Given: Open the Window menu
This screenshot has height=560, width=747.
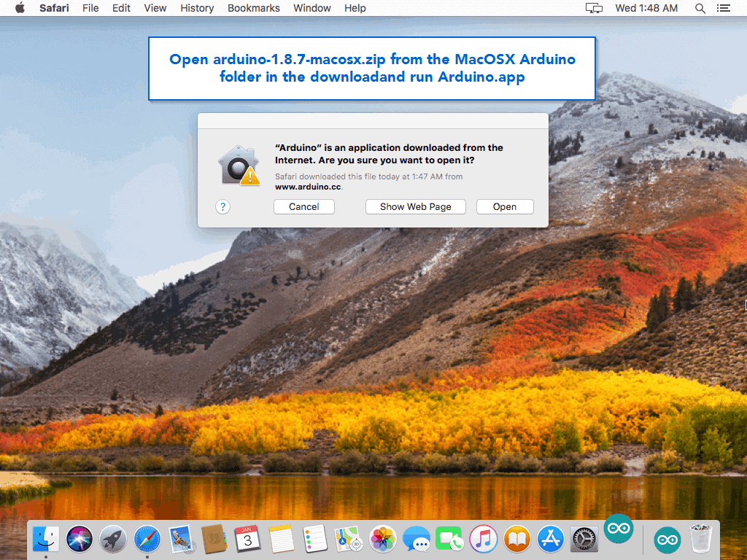Looking at the screenshot, I should [312, 8].
